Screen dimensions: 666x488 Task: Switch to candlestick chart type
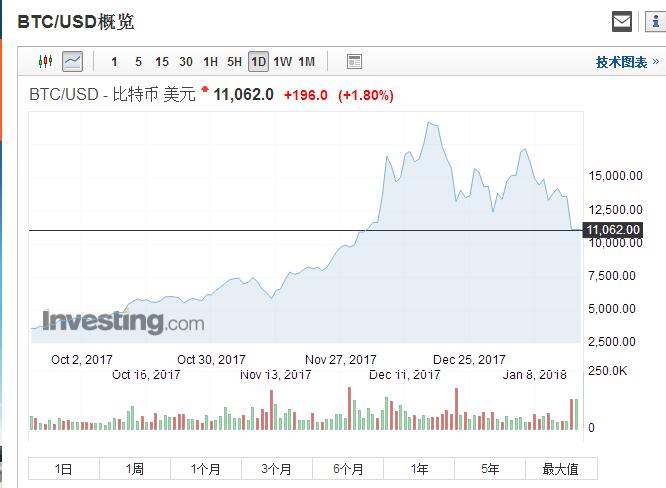click(x=45, y=62)
